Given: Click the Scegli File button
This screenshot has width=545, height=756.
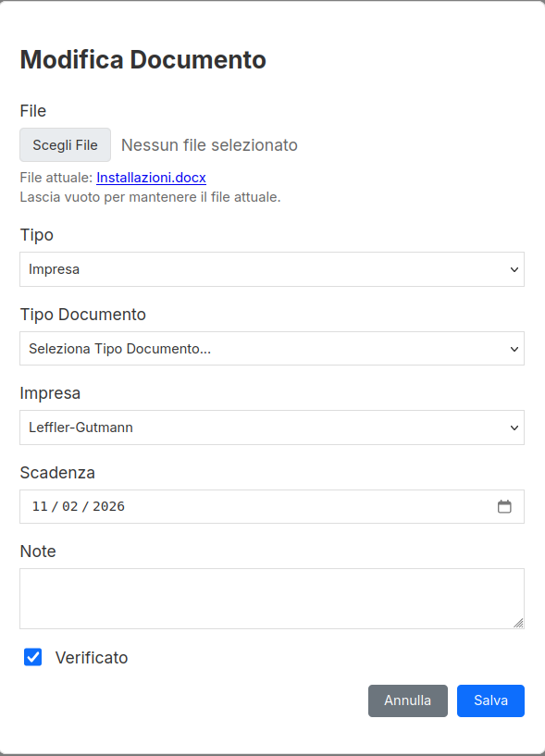Looking at the screenshot, I should click(65, 144).
